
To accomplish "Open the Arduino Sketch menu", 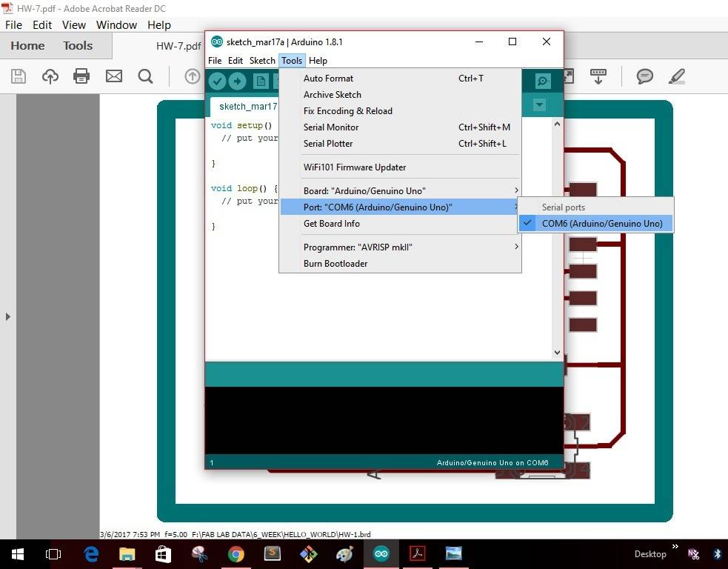I will [262, 61].
